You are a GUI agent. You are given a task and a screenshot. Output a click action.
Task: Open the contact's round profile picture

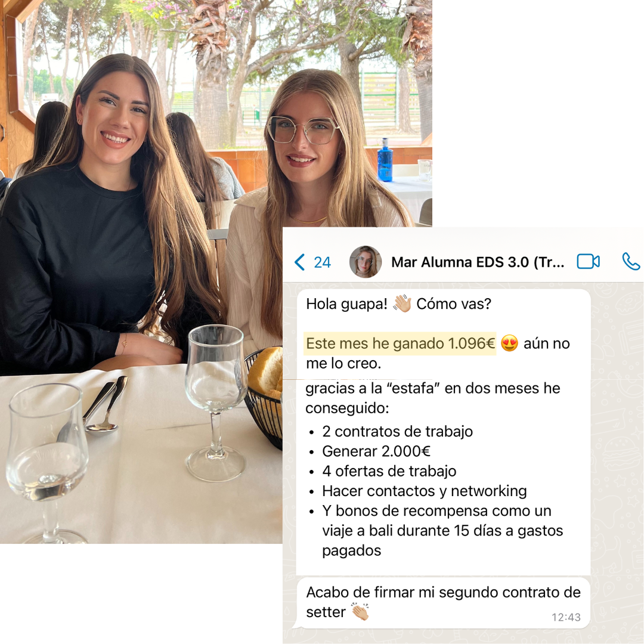(365, 262)
